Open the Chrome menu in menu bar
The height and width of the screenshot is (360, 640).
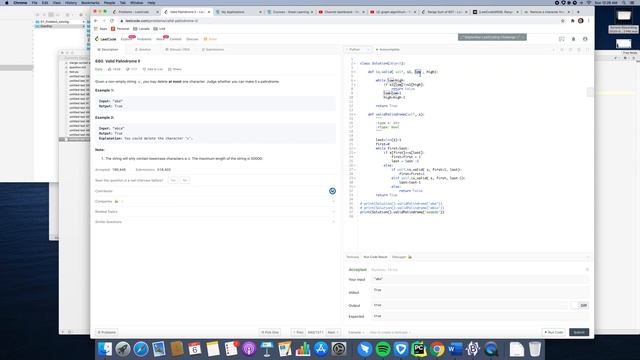click(x=20, y=2)
